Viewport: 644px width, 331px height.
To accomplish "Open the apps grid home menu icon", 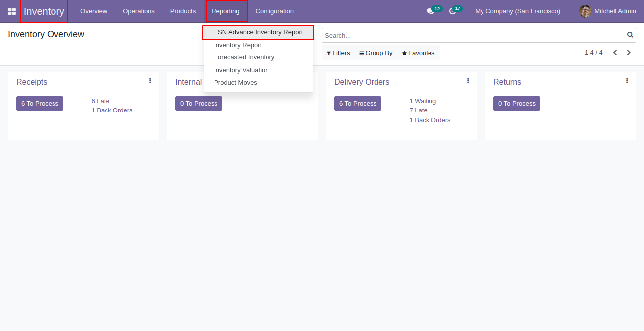I will [x=12, y=11].
